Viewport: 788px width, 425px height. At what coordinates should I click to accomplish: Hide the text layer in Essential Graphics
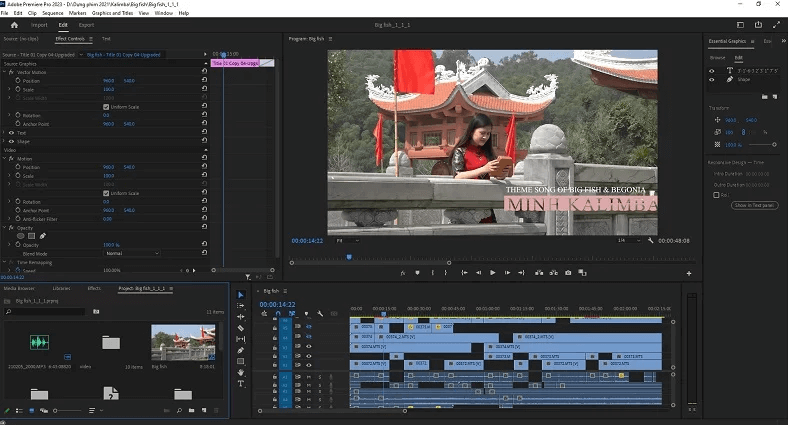tap(712, 71)
